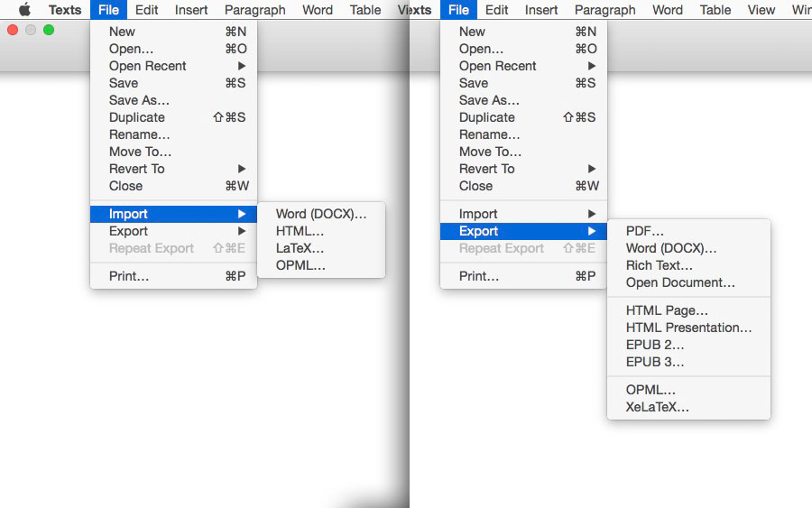This screenshot has height=508, width=812.
Task: Select highlighted Import item in left menu
Action: (173, 214)
